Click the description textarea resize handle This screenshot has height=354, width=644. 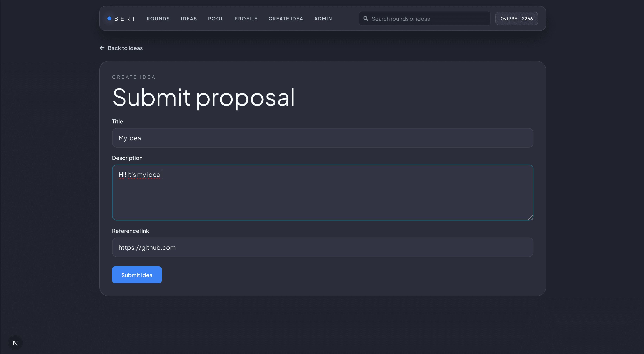click(530, 218)
